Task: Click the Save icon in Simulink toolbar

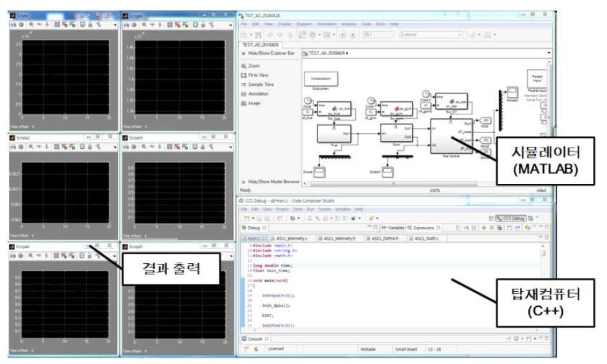Action: point(258,35)
